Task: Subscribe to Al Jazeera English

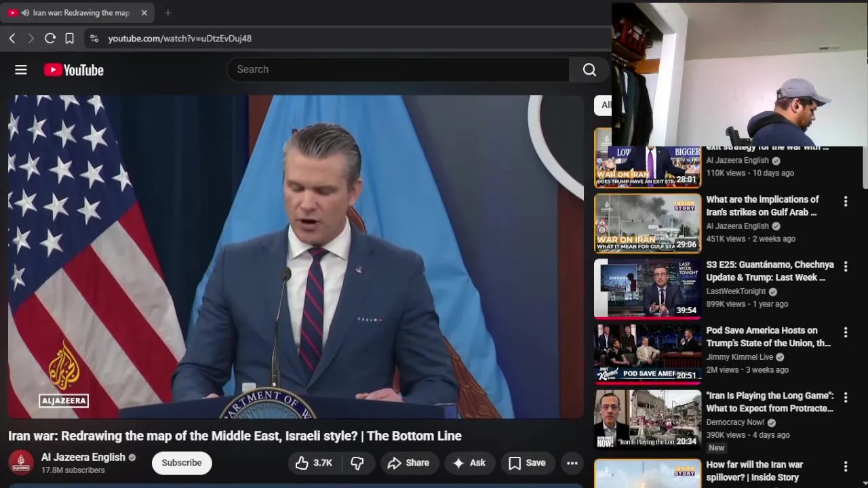Action: click(x=182, y=463)
